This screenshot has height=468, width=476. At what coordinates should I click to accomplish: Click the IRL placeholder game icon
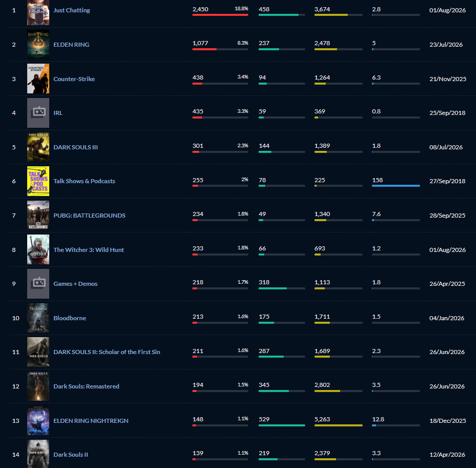pos(38,113)
